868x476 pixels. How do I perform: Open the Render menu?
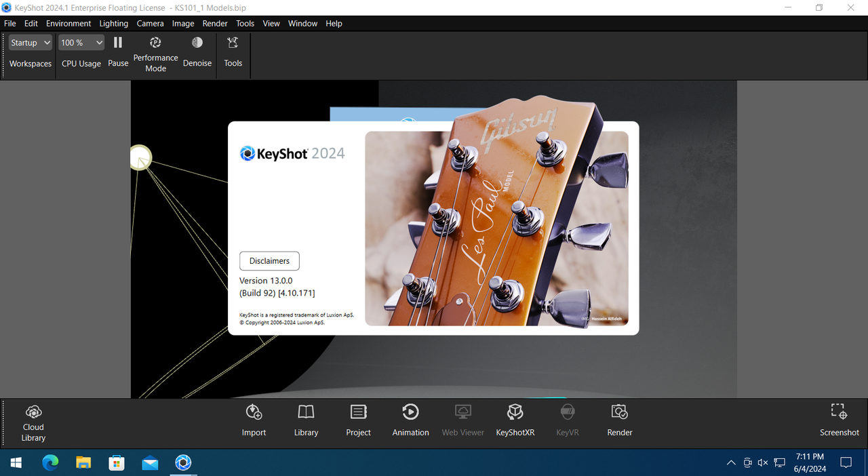coord(215,23)
